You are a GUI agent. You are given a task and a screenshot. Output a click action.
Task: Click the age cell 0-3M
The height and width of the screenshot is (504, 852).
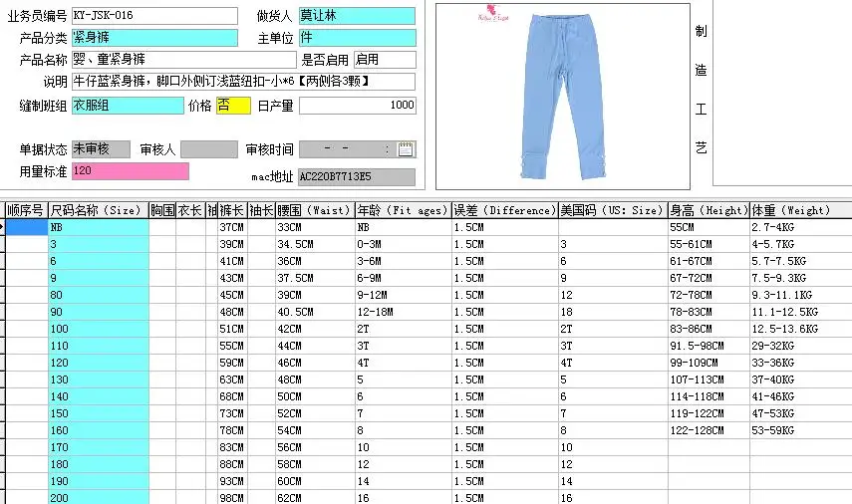pyautogui.click(x=404, y=244)
